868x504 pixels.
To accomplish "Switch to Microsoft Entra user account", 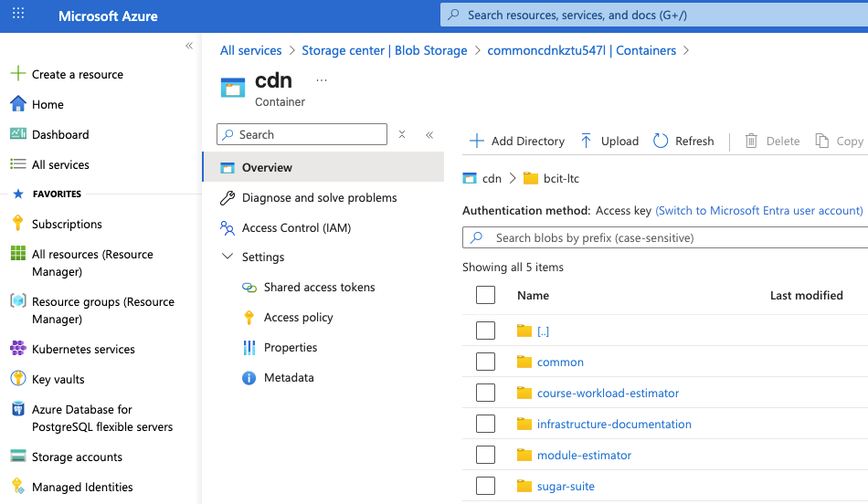I will click(759, 210).
